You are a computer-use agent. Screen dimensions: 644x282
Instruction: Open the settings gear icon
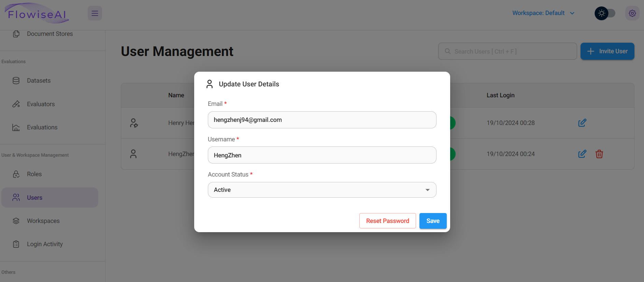pyautogui.click(x=632, y=13)
